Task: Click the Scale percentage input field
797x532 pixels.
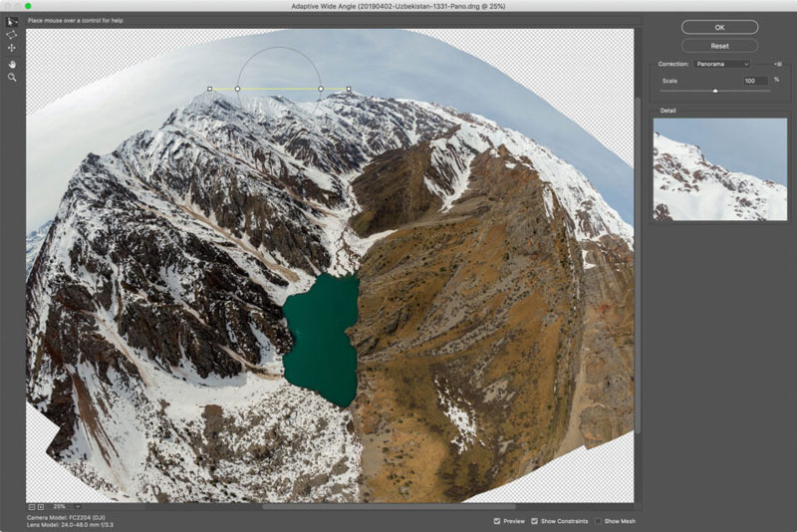Action: 754,80
